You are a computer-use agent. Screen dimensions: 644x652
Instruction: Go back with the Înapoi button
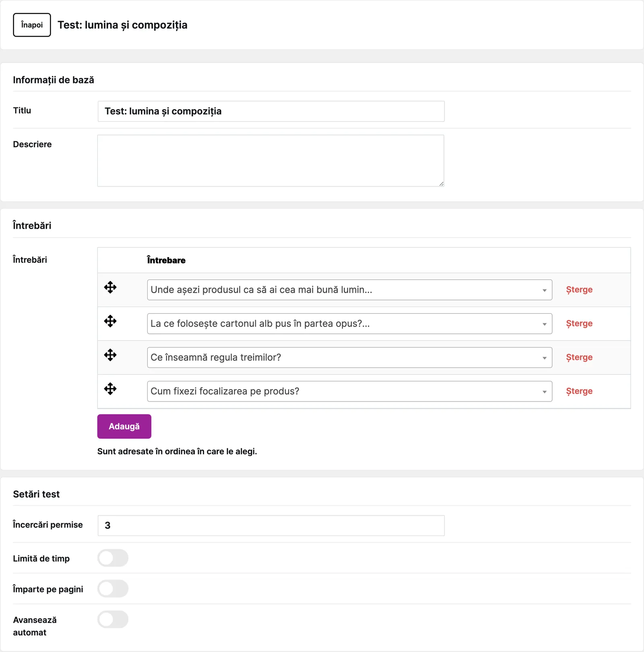tap(32, 25)
